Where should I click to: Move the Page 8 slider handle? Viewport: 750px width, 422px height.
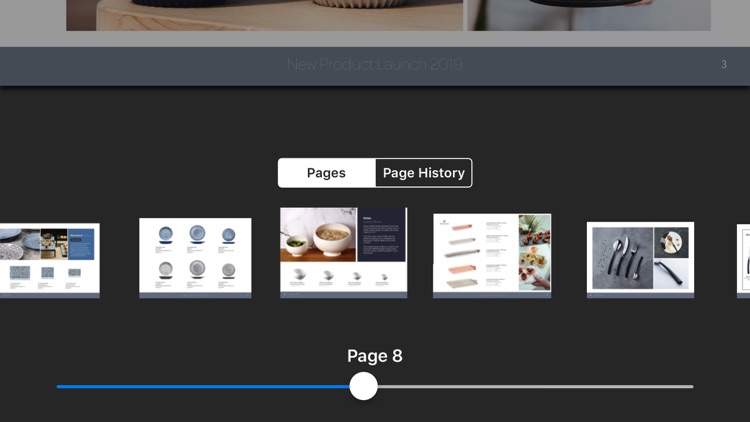tap(364, 386)
